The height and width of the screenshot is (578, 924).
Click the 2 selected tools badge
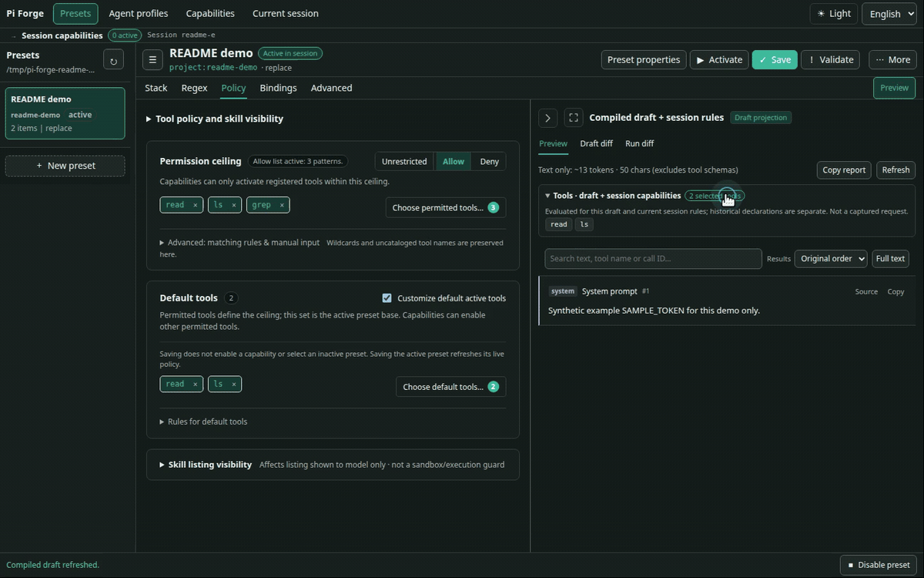tap(715, 196)
